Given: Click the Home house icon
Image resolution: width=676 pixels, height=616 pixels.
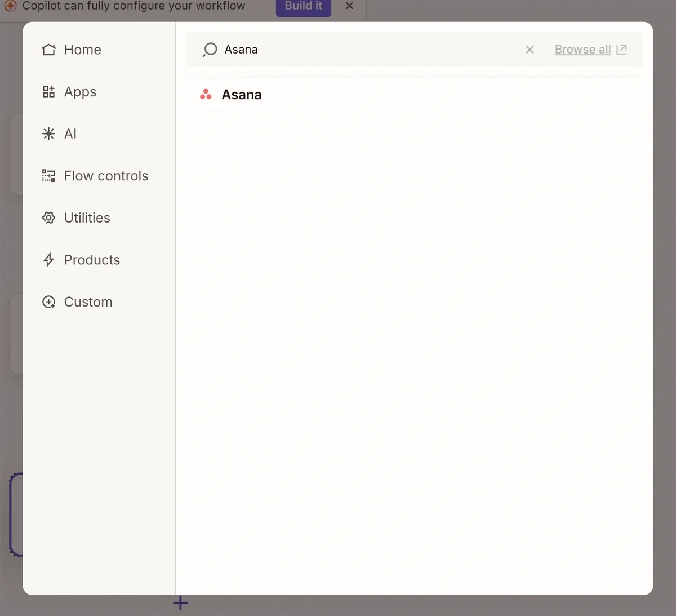Looking at the screenshot, I should coord(49,50).
